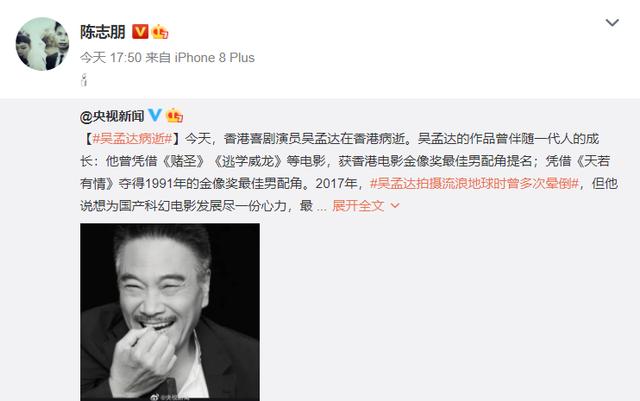The height and width of the screenshot is (401, 640).
Task: Open the #吴孟达病逝# hashtag topic
Action: point(132,138)
